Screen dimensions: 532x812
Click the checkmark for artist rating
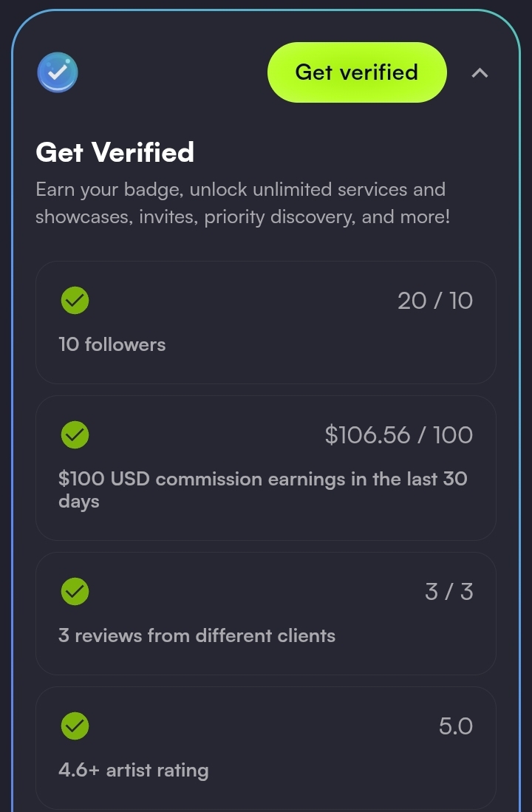tap(75, 726)
